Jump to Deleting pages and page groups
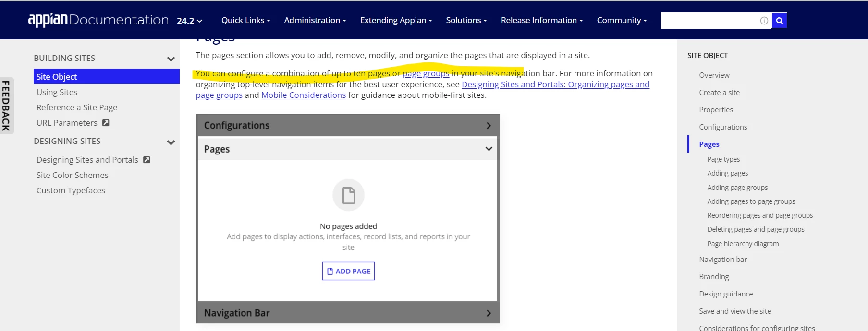This screenshot has height=331, width=868. click(x=756, y=229)
